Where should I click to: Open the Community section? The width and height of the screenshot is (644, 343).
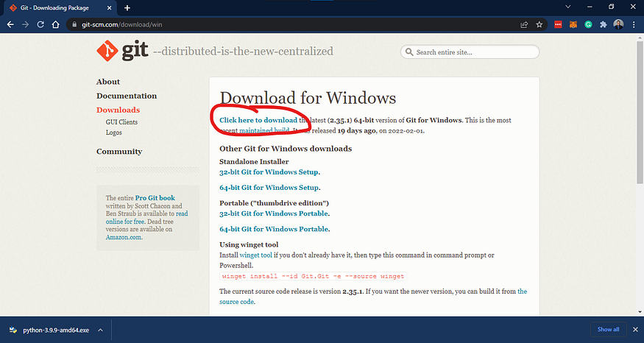pos(119,151)
